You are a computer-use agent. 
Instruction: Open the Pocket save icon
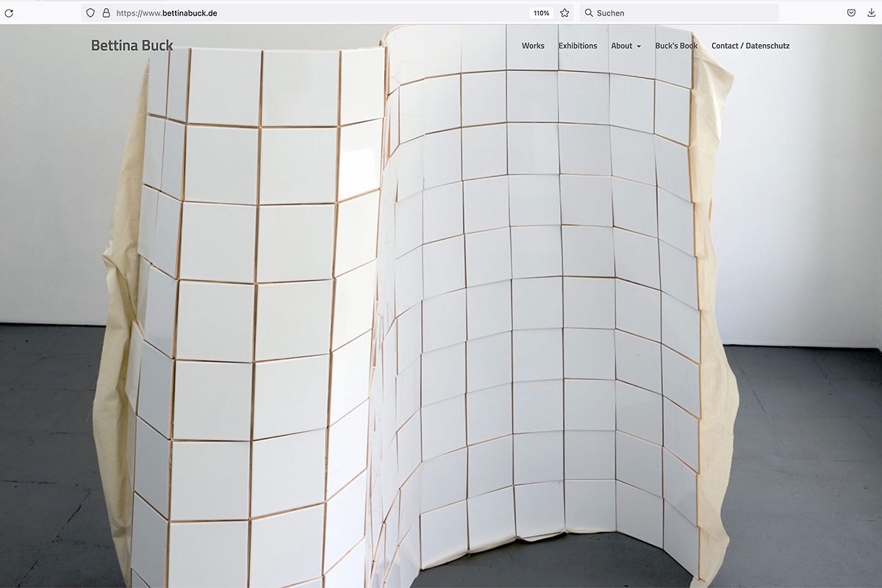point(851,13)
